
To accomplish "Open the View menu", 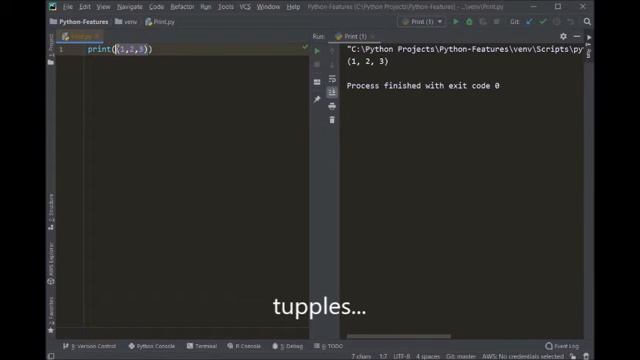I will point(103,7).
